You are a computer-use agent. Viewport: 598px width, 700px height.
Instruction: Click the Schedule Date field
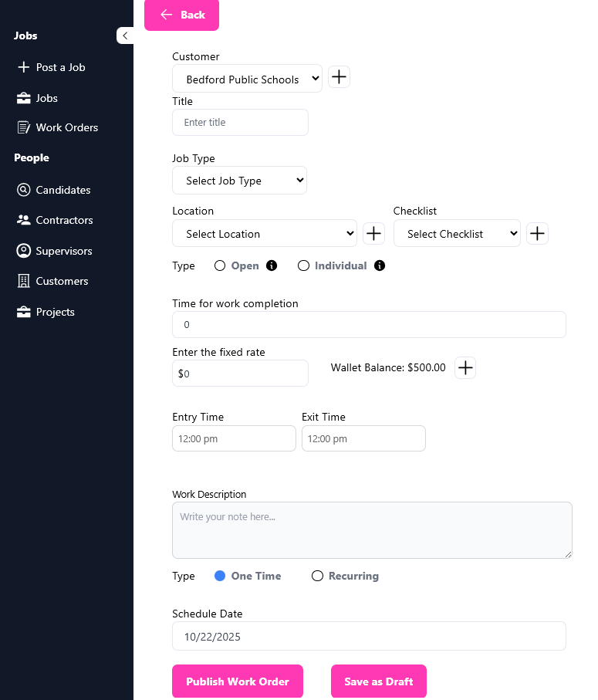(369, 636)
